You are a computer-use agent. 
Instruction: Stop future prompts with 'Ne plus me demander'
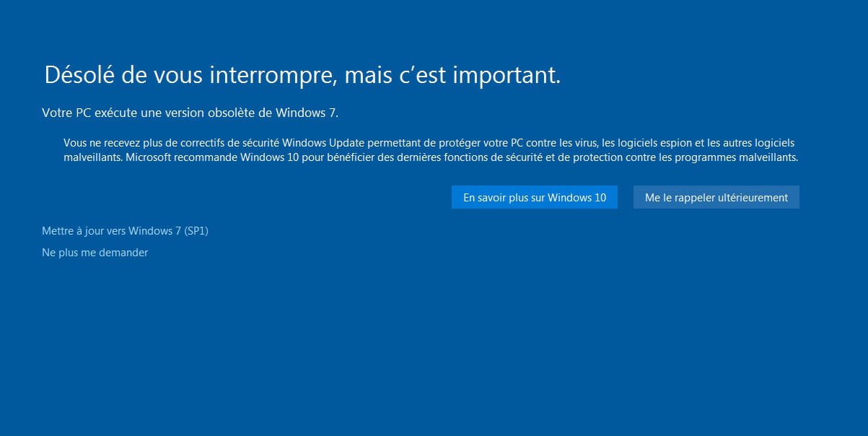click(x=95, y=253)
